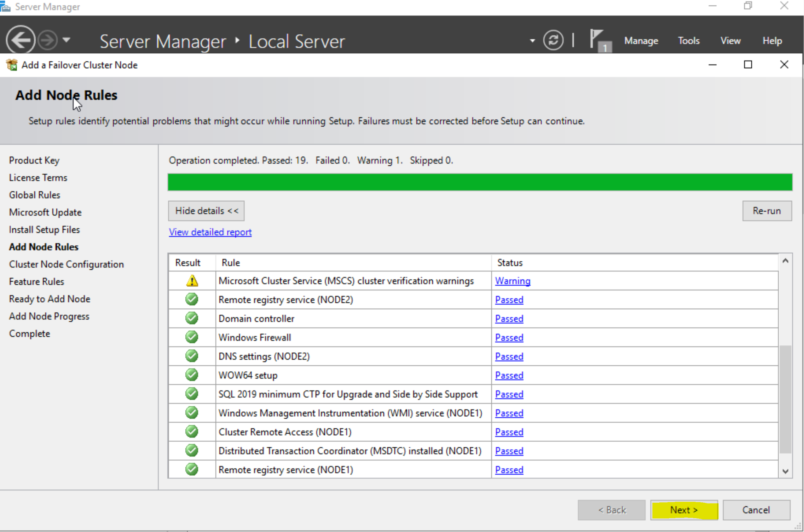Click the Warning status link
Viewport: 804px width, 532px height.
[x=512, y=281]
